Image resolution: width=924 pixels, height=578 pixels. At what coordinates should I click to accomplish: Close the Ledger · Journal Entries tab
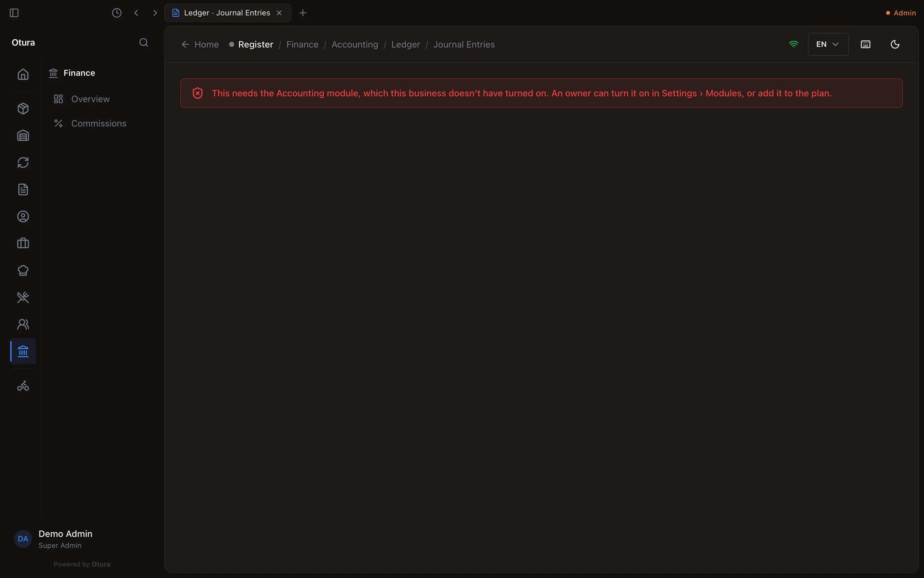click(279, 13)
